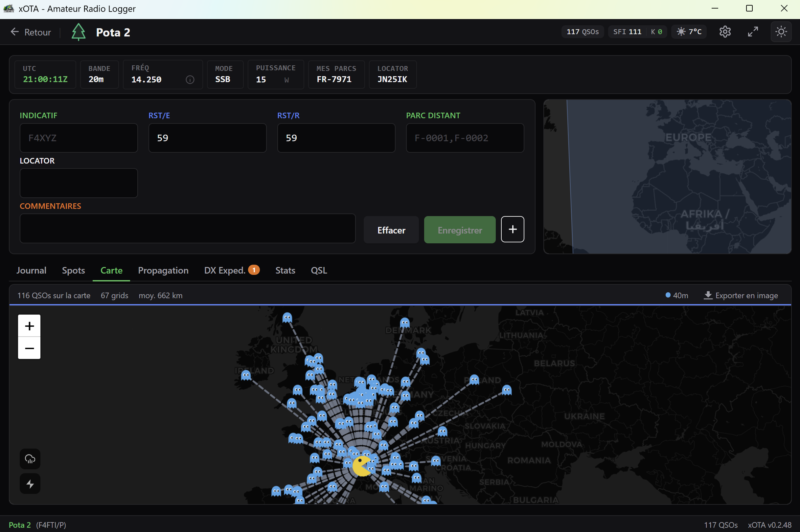
Task: Click the MES PARCS FR-7971 field
Action: click(336, 74)
